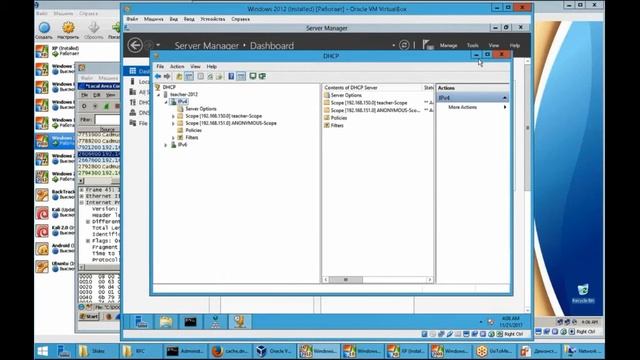Image resolution: width=640 pixels, height=360 pixels.
Task: Open Файл menu in the VirtualBox VM window
Action: tap(132, 19)
